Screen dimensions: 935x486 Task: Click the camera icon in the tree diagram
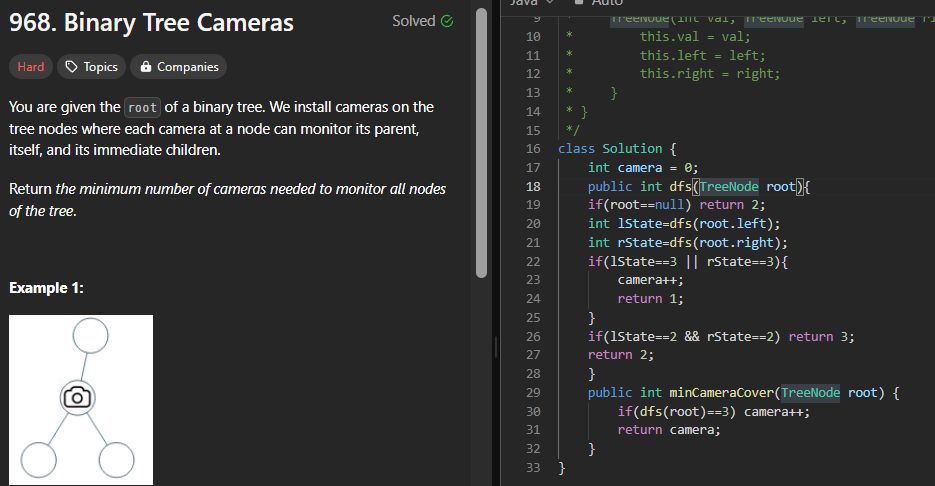tap(78, 397)
